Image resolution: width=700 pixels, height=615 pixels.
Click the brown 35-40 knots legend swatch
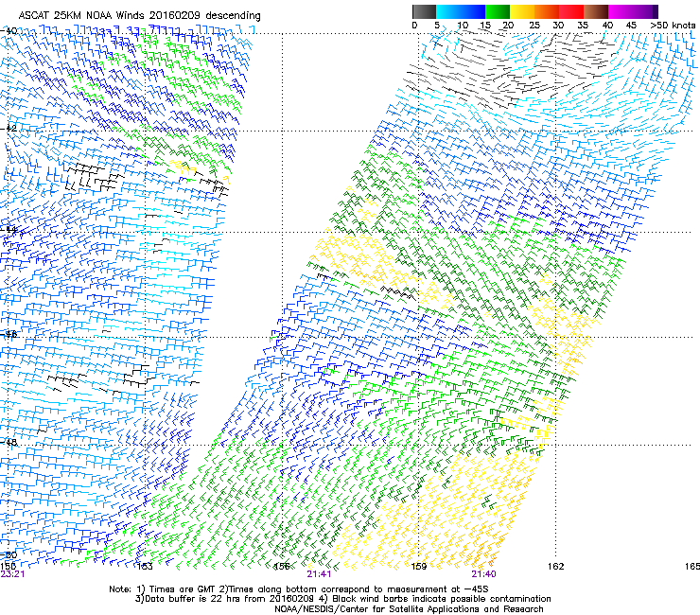tap(596, 11)
